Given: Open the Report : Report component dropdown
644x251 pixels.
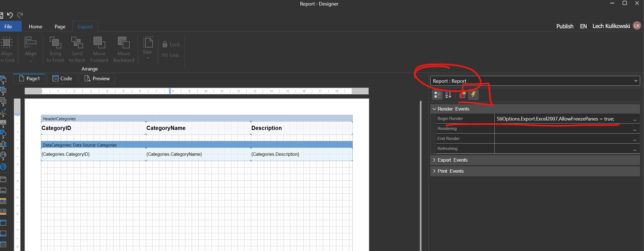Looking at the screenshot, I should point(535,81).
